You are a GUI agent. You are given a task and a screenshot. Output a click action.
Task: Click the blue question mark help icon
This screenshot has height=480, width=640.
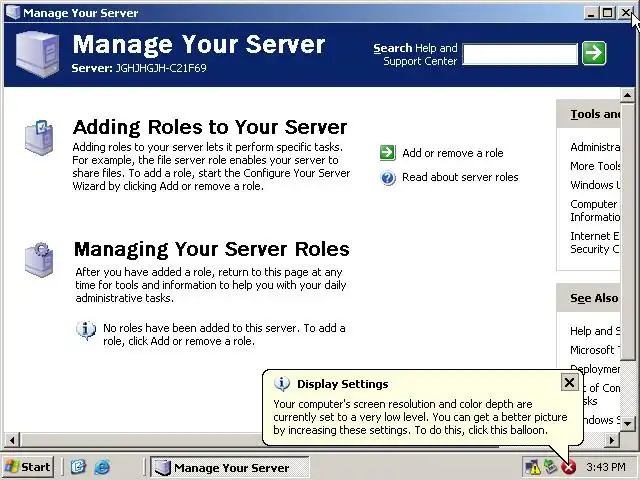point(388,178)
